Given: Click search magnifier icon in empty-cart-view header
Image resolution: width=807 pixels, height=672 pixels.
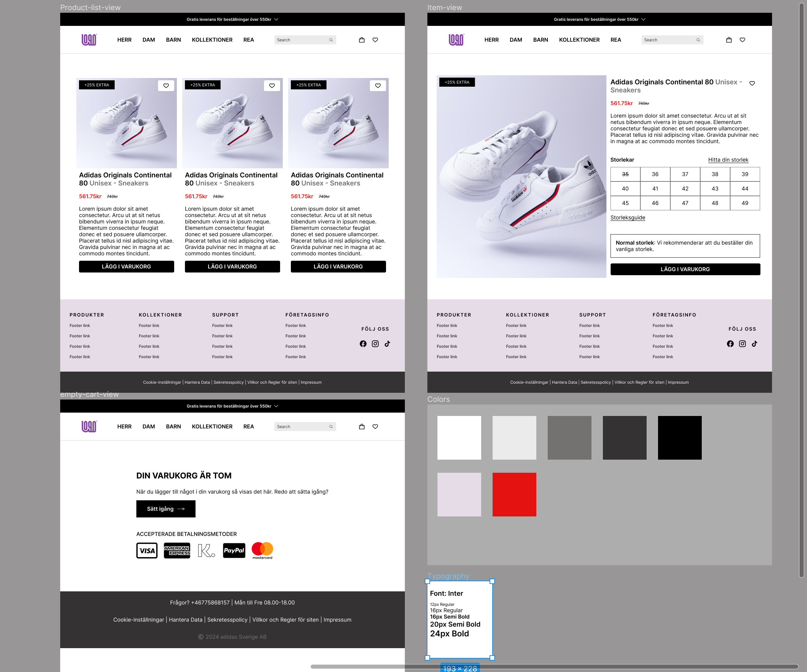Looking at the screenshot, I should pos(331,427).
